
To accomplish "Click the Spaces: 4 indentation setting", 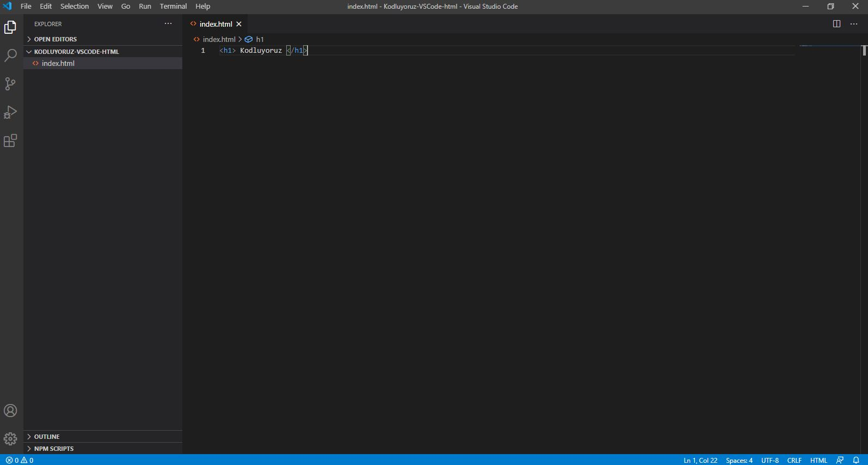I will coord(739,460).
